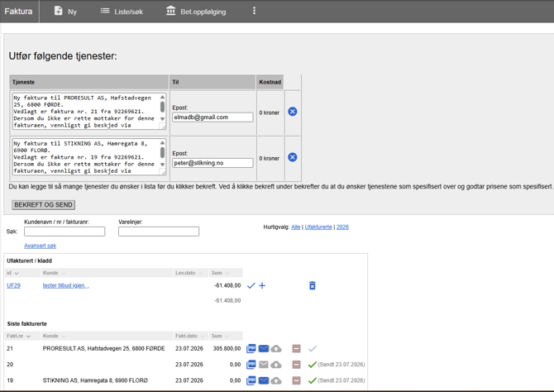Image resolution: width=554 pixels, height=392 pixels.
Task: Delete draft UF29 with the trash icon
Action: pos(313,285)
